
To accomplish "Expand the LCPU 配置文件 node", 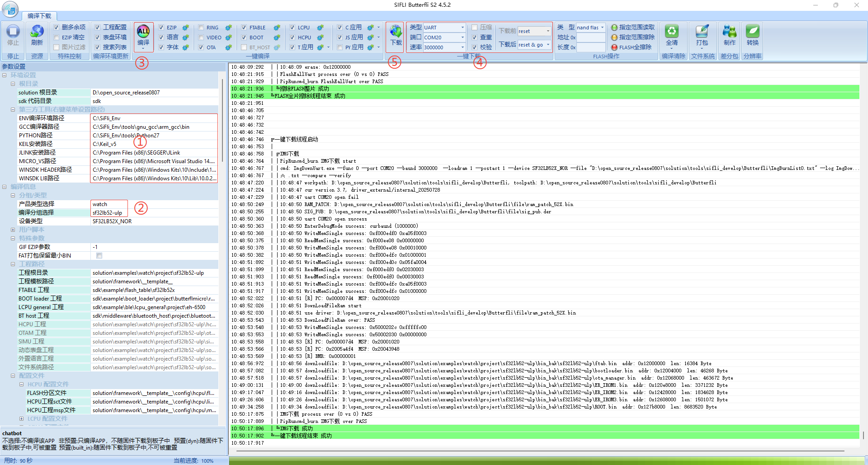I will coord(22,419).
